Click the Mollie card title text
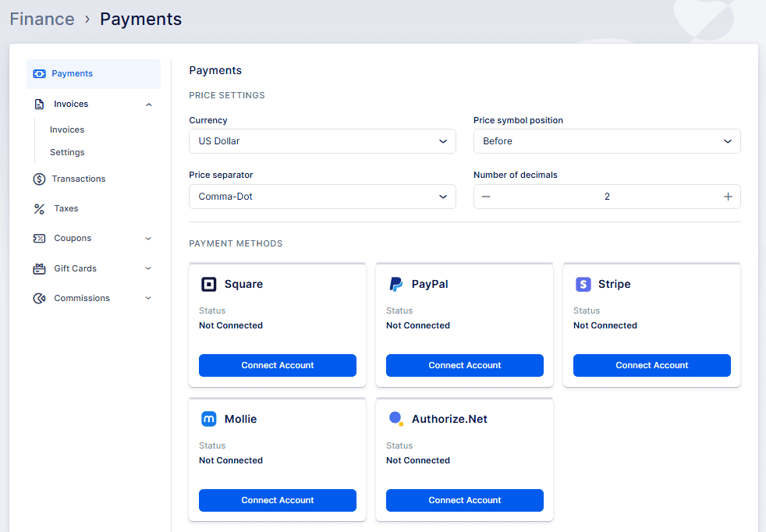This screenshot has width=766, height=532. (240, 419)
